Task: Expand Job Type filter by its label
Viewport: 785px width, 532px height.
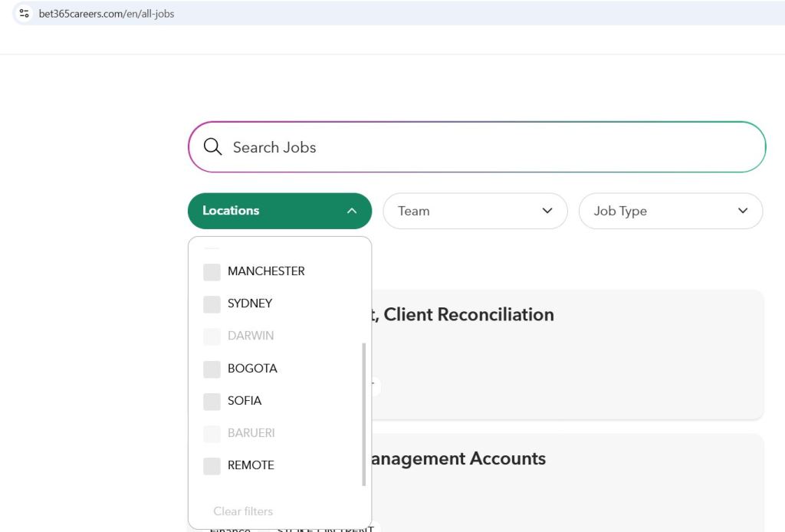Action: (620, 211)
